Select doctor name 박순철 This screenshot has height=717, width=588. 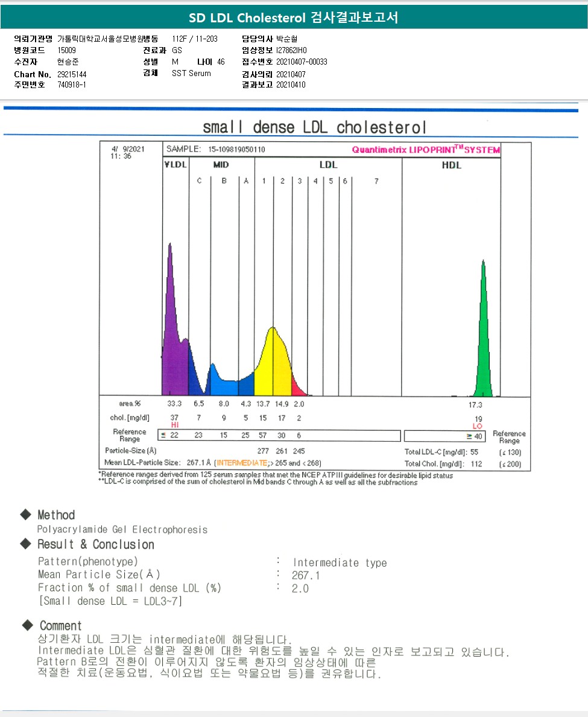click(x=287, y=39)
